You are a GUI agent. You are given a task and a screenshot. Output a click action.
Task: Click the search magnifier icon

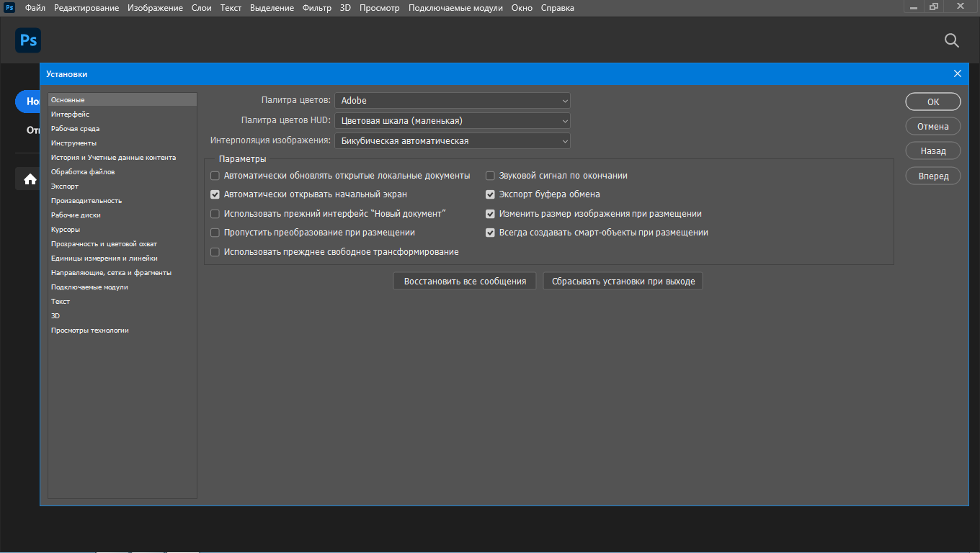click(x=951, y=40)
